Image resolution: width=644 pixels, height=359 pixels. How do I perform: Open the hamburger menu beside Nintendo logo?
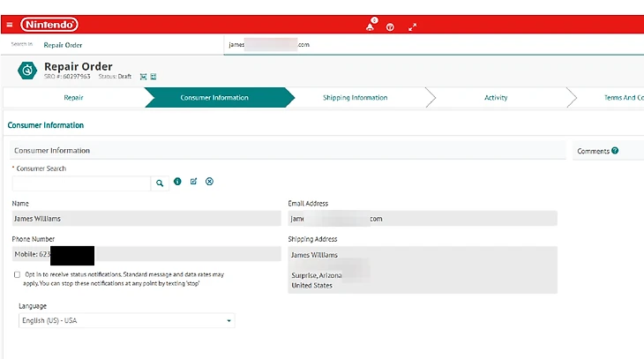point(9,25)
